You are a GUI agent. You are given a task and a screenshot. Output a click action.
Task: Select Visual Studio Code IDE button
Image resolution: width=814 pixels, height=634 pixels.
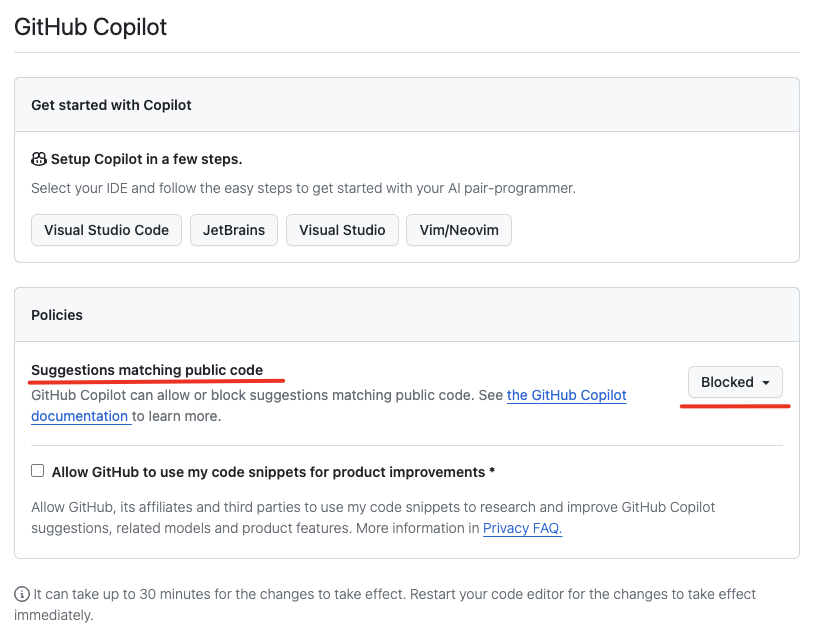[x=106, y=230]
